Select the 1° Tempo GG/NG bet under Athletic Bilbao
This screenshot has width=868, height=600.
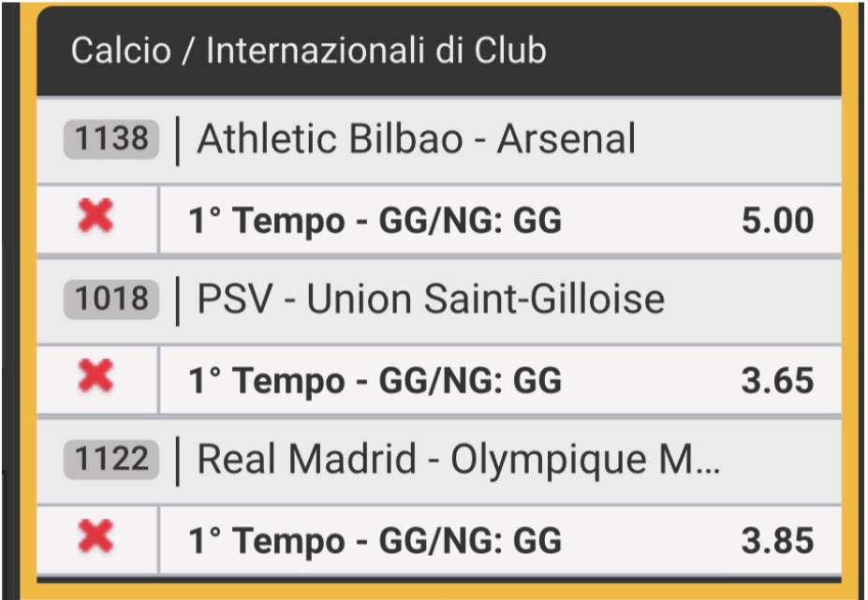click(x=375, y=221)
